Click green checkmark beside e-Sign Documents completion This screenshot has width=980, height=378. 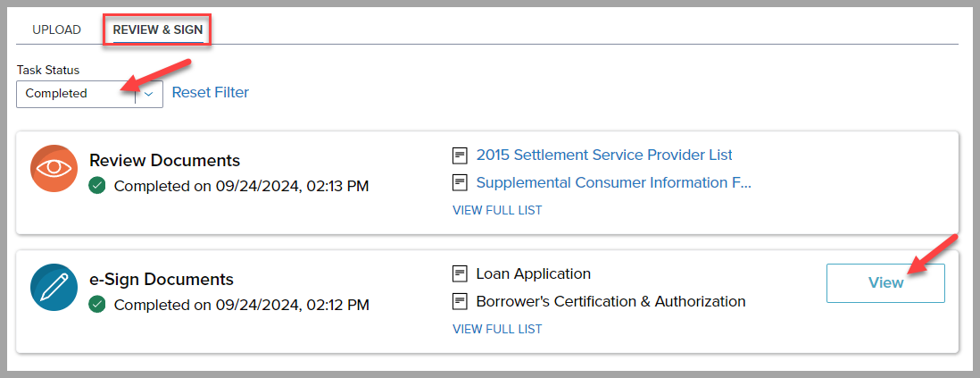tap(97, 305)
